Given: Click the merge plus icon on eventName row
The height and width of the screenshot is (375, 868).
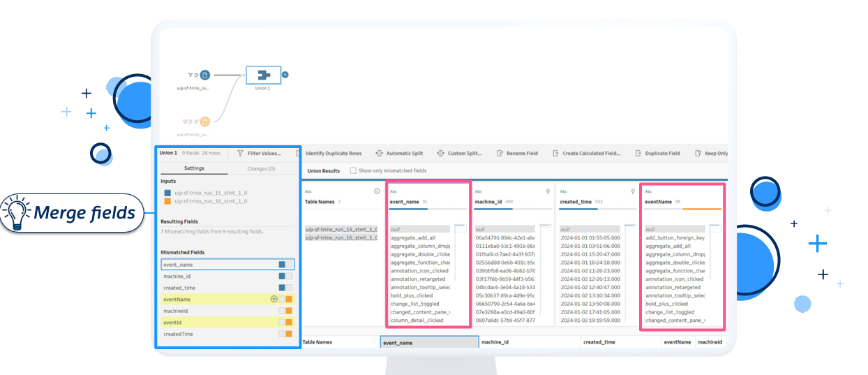Looking at the screenshot, I should (x=274, y=299).
